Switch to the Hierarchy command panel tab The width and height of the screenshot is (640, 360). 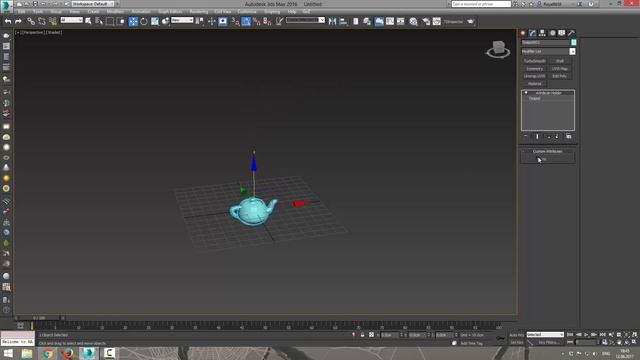(542, 33)
